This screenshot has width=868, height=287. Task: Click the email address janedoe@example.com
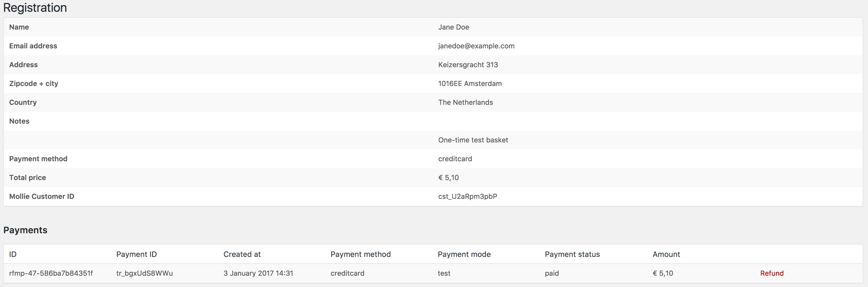476,46
